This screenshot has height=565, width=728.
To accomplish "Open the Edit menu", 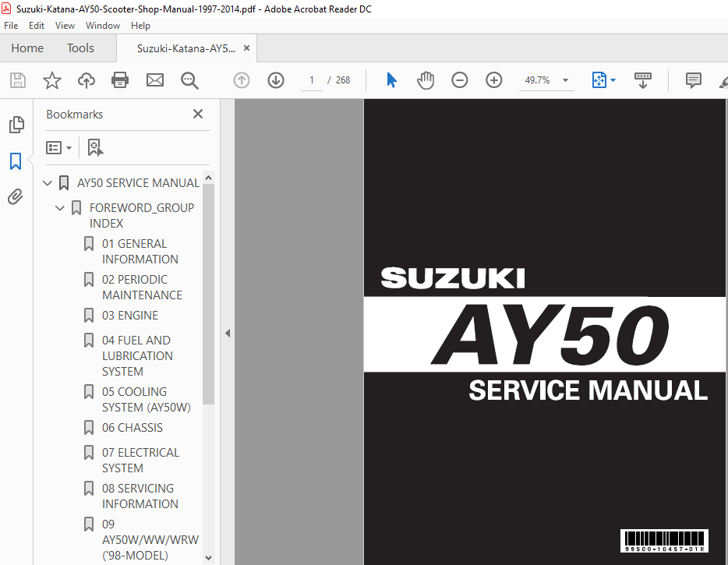I will point(36,26).
